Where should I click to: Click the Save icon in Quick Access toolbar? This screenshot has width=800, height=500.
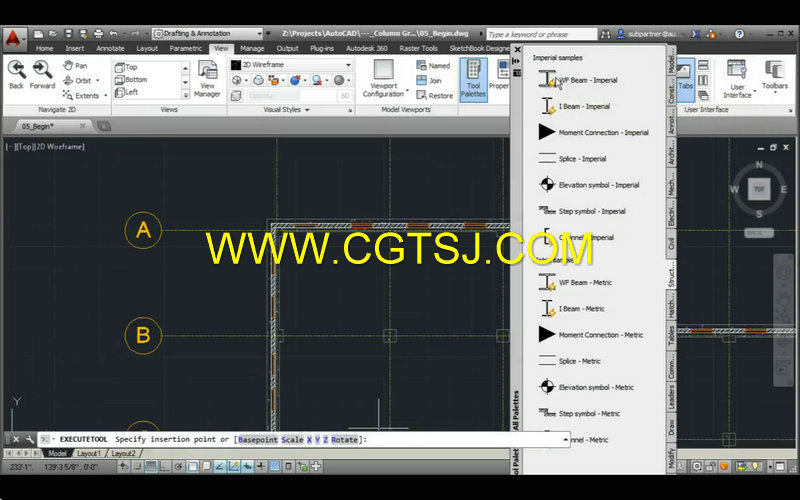click(68, 34)
